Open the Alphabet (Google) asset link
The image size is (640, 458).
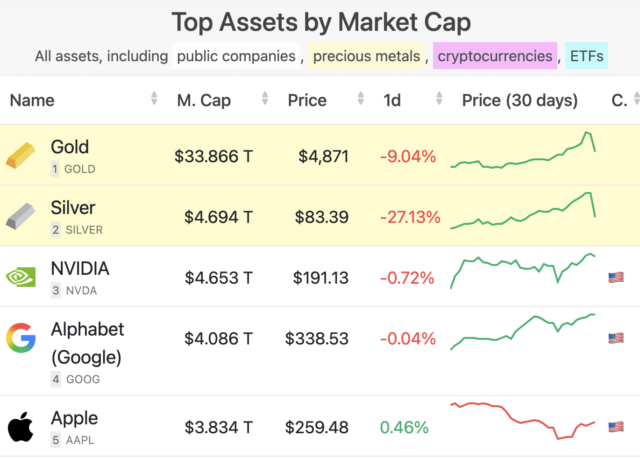point(87,343)
